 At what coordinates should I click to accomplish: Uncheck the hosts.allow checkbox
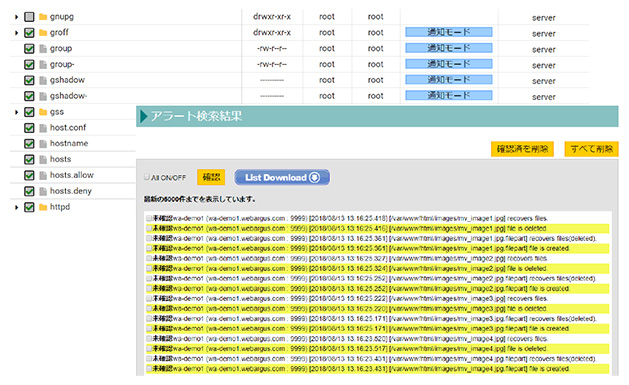pos(29,175)
